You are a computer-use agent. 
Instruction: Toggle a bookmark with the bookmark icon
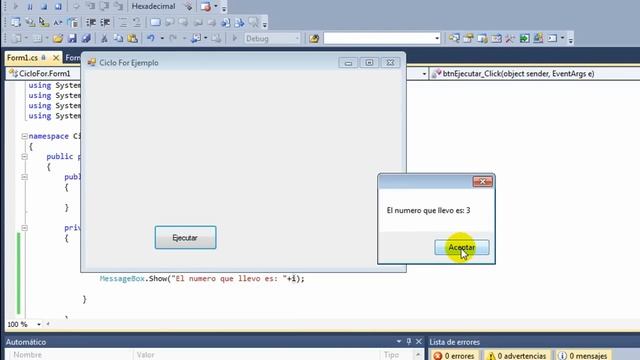[x=156, y=22]
